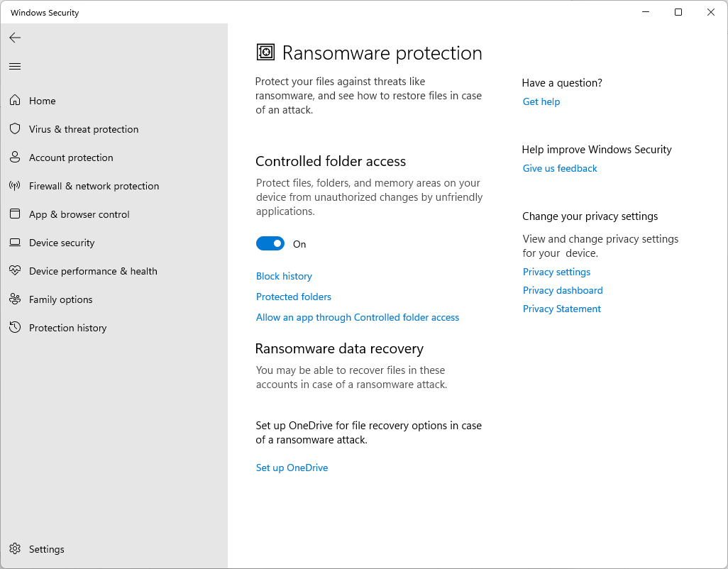Click the Virus & threat protection shield icon

click(x=15, y=129)
